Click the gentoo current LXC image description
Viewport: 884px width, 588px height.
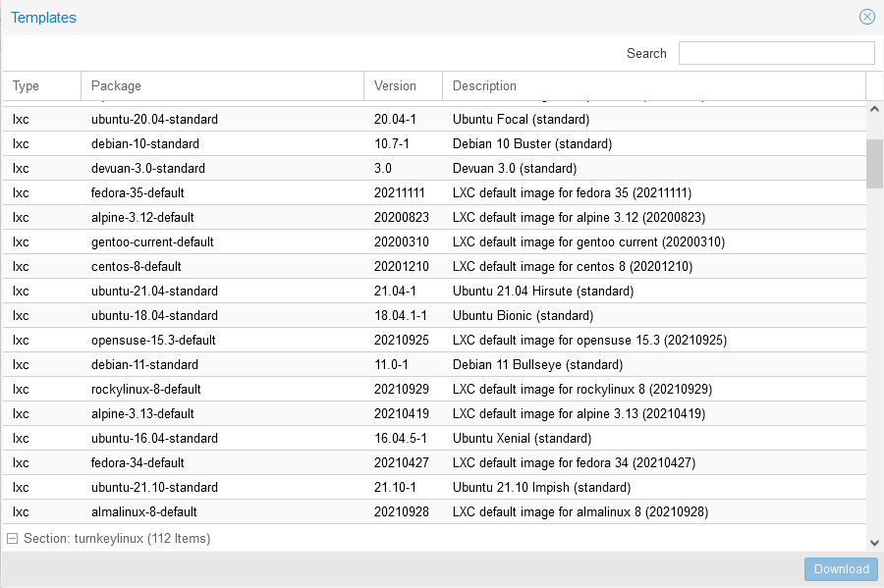click(x=588, y=242)
